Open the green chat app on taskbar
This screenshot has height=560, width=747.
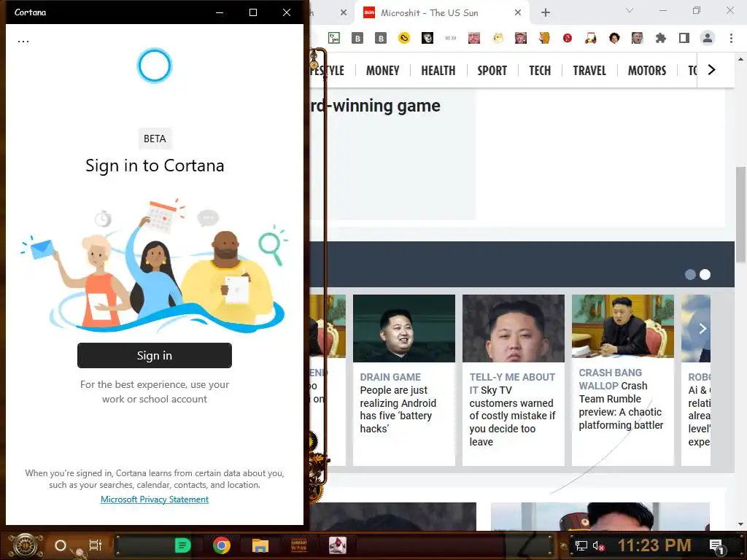point(182,545)
